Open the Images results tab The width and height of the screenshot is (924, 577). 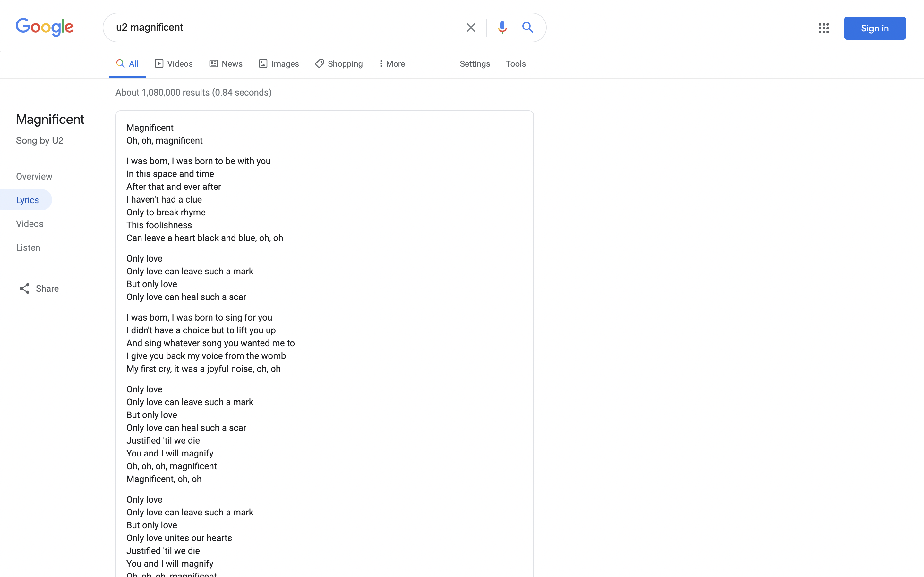[279, 64]
